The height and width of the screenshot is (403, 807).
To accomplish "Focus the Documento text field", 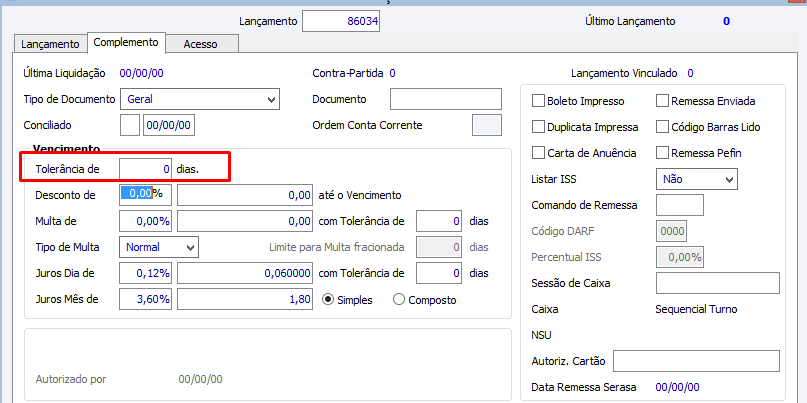I will click(445, 99).
